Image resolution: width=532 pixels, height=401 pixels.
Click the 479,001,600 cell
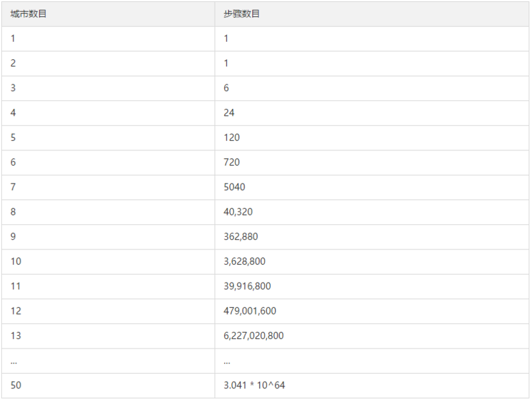coord(250,311)
